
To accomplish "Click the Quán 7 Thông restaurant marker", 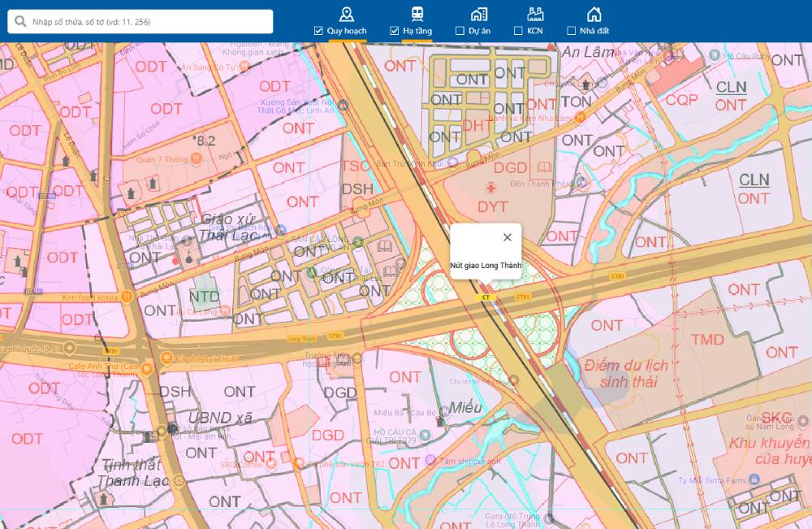I will [x=196, y=159].
